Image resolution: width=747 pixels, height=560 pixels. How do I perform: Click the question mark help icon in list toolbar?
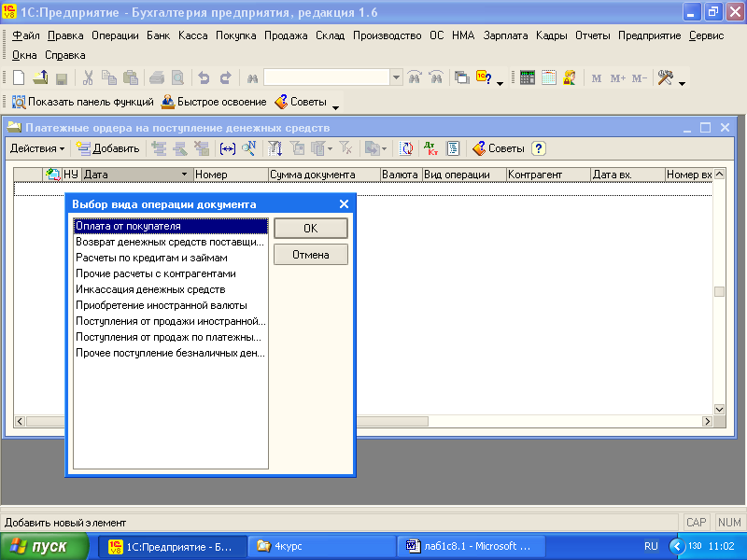click(x=539, y=148)
